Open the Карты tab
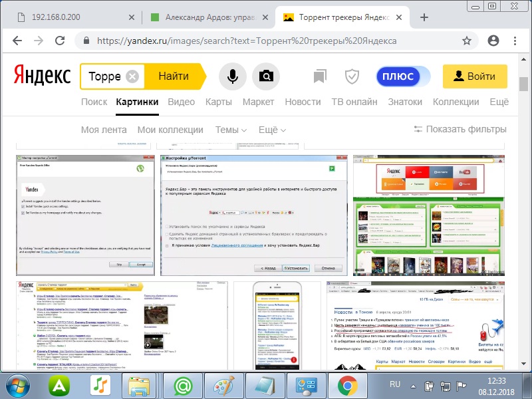Image resolution: width=532 pixels, height=399 pixels. click(219, 102)
